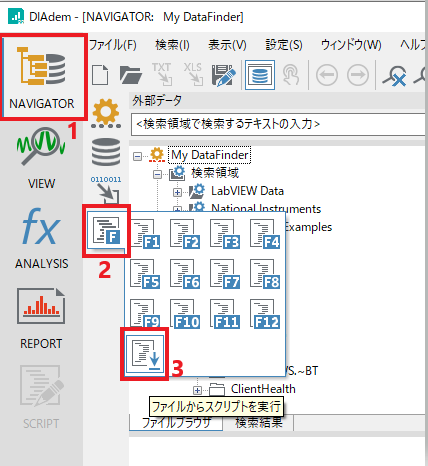
Task: Run the F12 script
Action: [x=265, y=314]
